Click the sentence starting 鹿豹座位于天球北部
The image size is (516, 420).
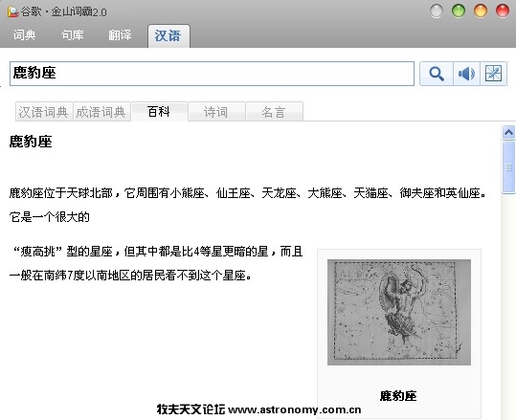pos(247,193)
